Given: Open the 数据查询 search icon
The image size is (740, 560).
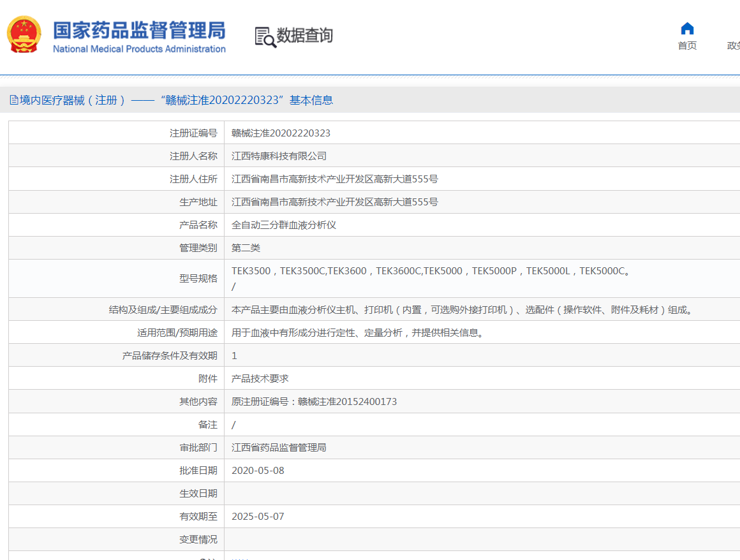Looking at the screenshot, I should 265,37.
